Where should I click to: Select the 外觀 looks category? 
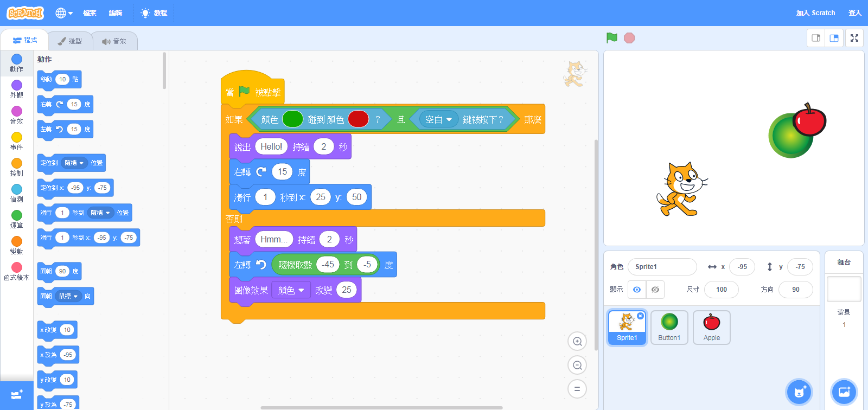tap(17, 89)
